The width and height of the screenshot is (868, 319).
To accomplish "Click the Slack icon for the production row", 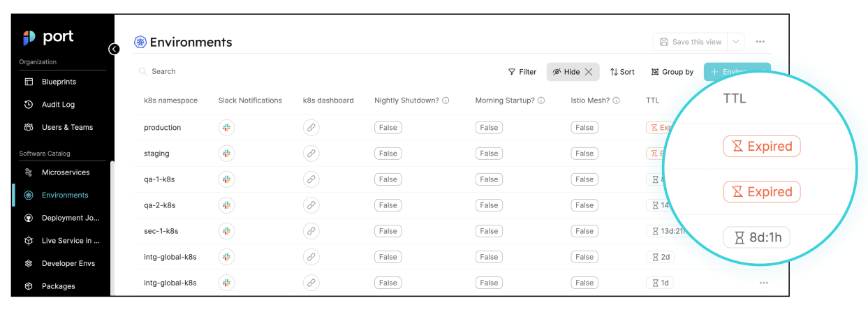I will (x=226, y=128).
